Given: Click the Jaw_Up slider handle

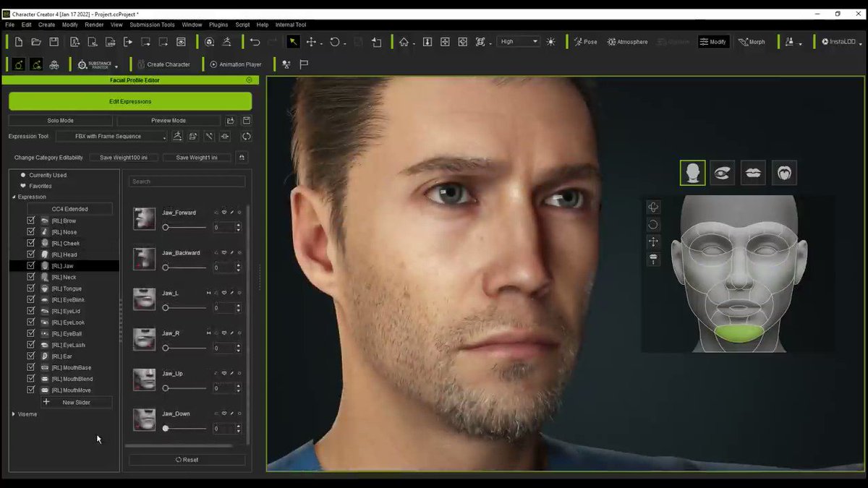Looking at the screenshot, I should (x=166, y=388).
